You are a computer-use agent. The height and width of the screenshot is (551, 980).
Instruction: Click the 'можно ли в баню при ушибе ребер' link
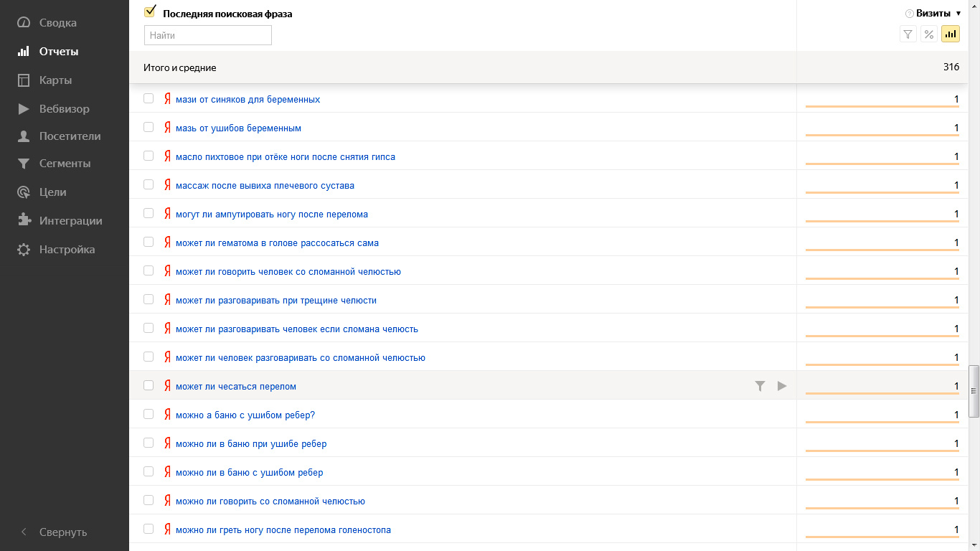point(250,444)
